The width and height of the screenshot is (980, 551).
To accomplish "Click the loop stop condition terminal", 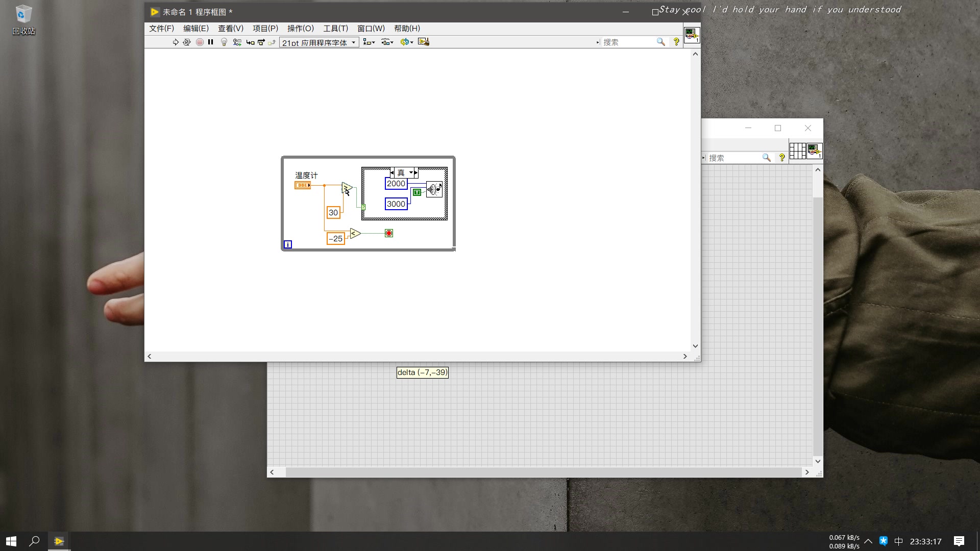I will point(389,233).
